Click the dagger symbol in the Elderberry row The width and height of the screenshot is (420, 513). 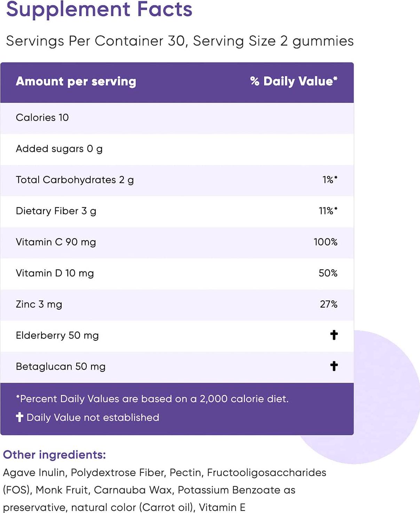point(334,335)
